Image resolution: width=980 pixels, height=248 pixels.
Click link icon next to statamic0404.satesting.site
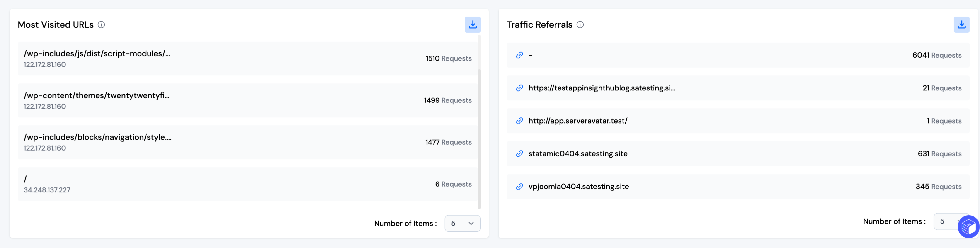(519, 154)
